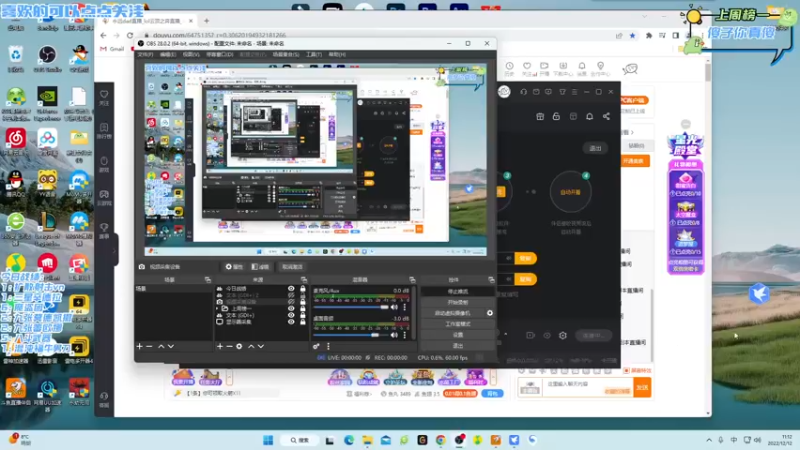
Task: Open selected source properties gear in sources footer
Action: (x=239, y=346)
